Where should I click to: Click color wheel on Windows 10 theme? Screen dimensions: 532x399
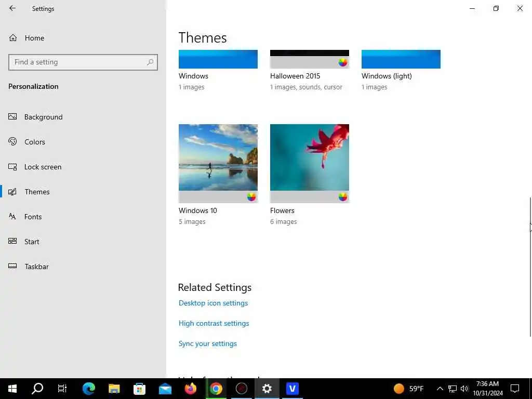pyautogui.click(x=251, y=197)
